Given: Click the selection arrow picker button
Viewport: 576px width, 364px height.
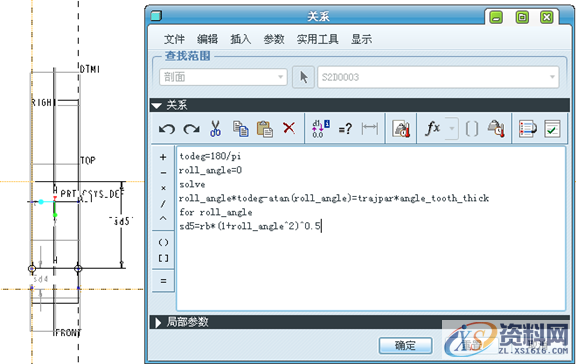Looking at the screenshot, I should 303,77.
